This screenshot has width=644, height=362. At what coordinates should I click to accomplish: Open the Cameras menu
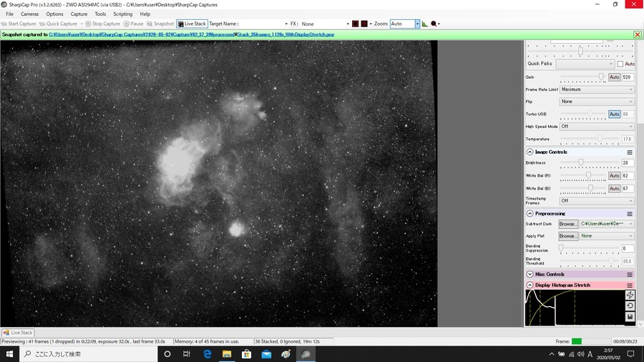29,14
